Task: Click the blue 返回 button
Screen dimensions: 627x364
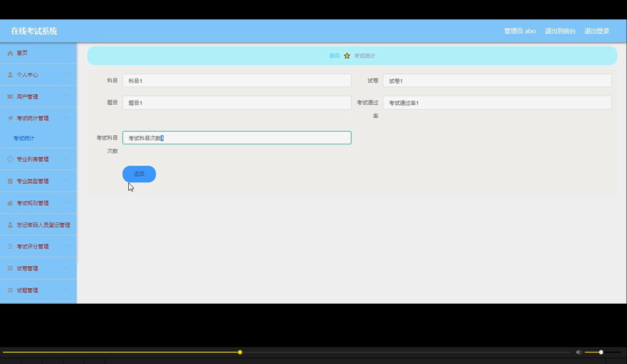Action: coord(139,174)
